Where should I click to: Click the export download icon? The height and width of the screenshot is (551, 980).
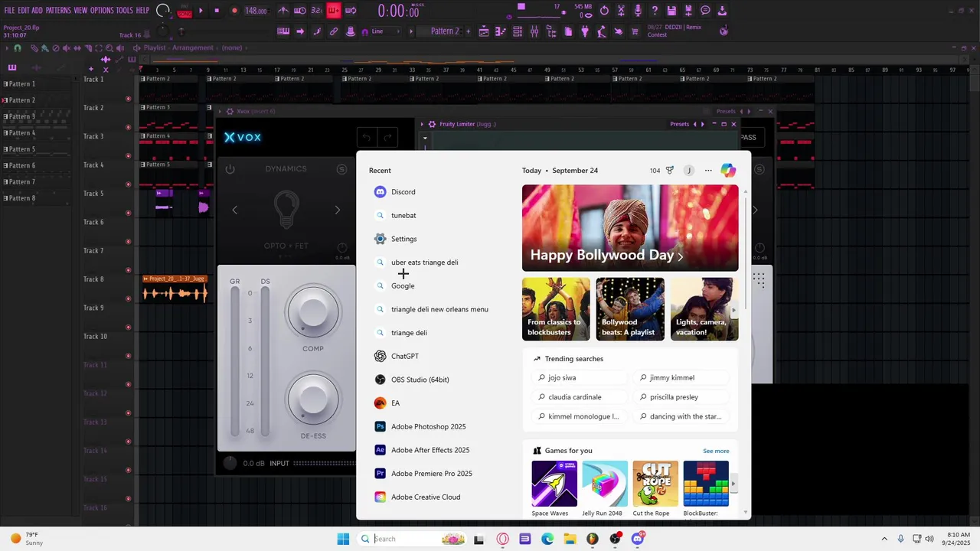click(x=721, y=11)
